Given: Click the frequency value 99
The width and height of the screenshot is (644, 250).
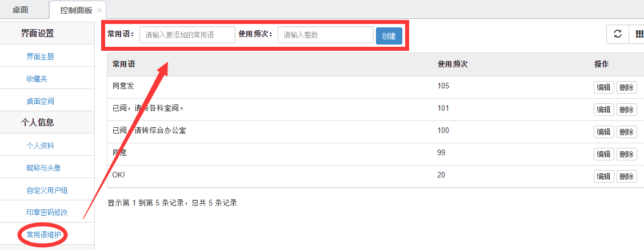Looking at the screenshot, I should point(442,153).
